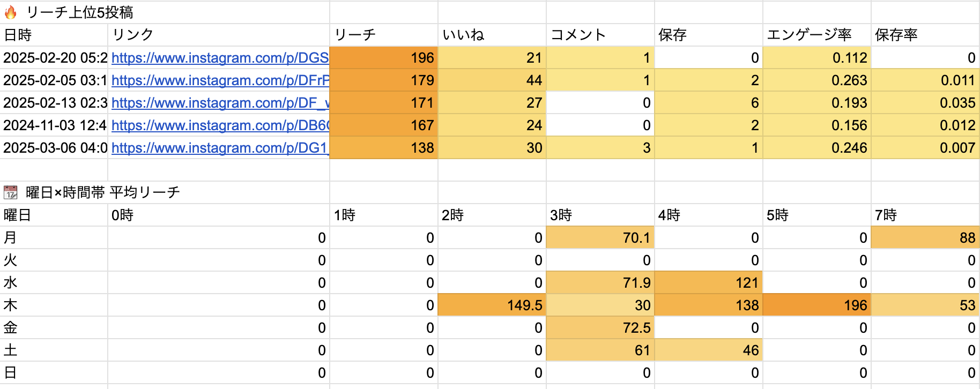
Task: Select the エンゲージ率 header cell
Action: tap(816, 35)
